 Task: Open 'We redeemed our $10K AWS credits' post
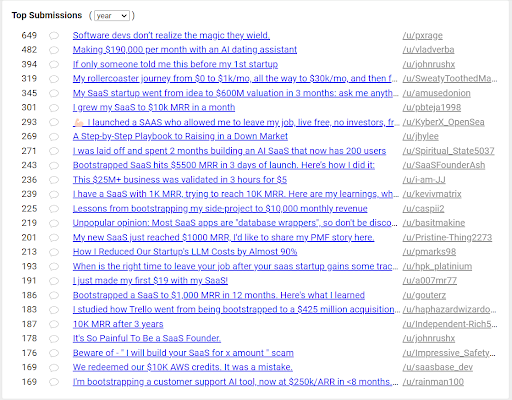(183, 367)
